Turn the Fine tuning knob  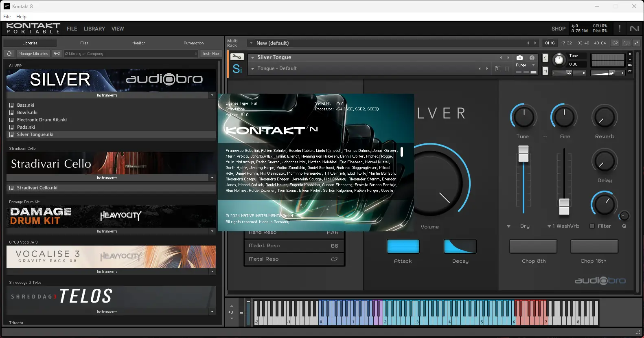pyautogui.click(x=564, y=117)
